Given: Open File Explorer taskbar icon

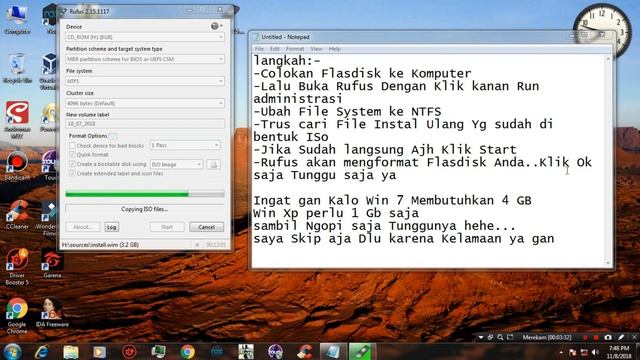Looking at the screenshot, I should click(71, 351).
